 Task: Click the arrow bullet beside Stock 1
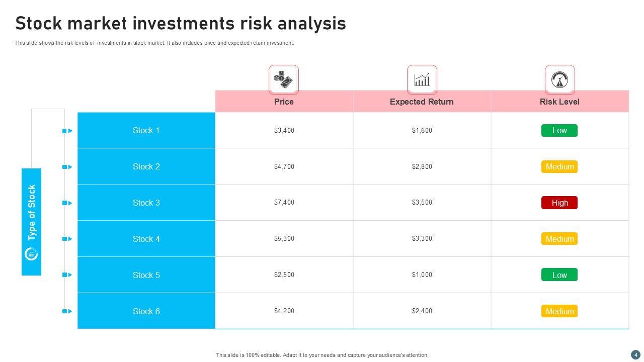click(67, 131)
